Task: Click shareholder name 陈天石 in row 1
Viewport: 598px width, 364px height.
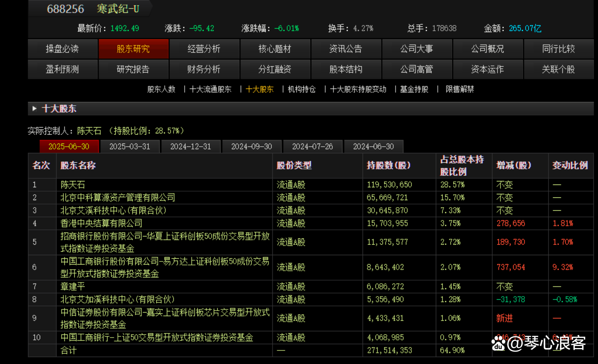Action: [x=73, y=185]
